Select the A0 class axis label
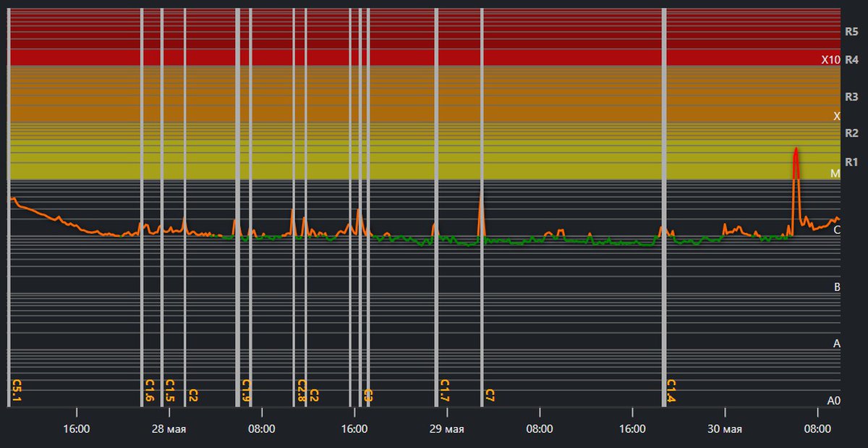 [833, 400]
